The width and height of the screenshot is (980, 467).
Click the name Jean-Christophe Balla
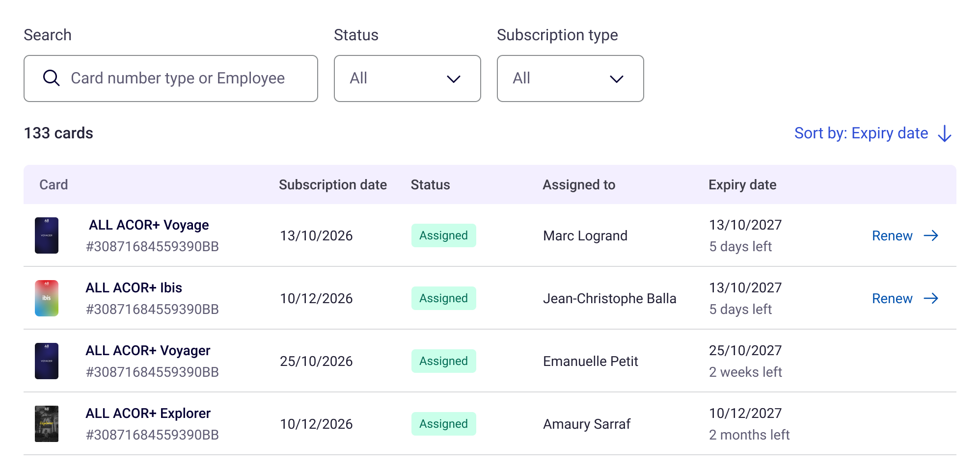[x=610, y=299]
